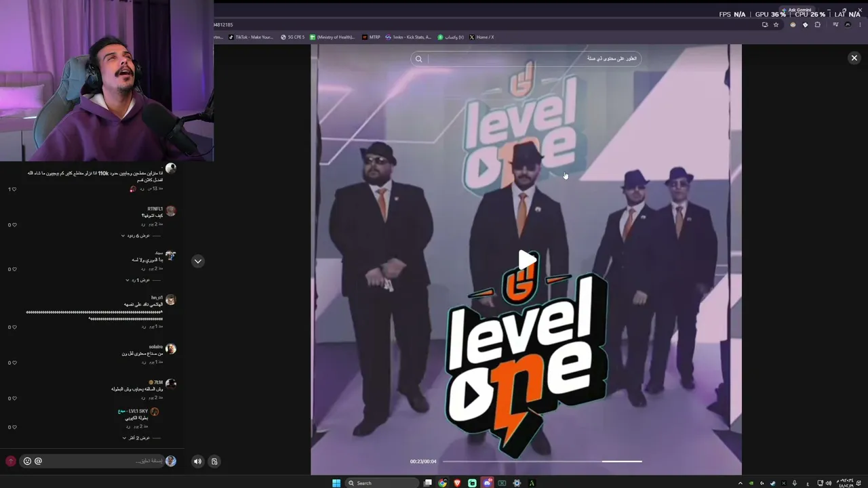Focus the related content search field
The height and width of the screenshot is (488, 868).
(526, 59)
